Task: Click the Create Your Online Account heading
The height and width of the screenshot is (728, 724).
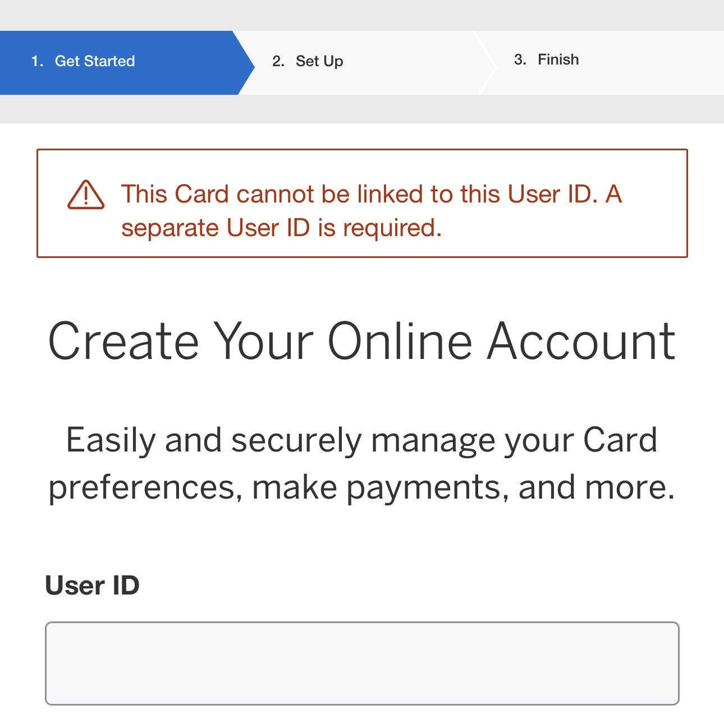Action: (x=362, y=341)
